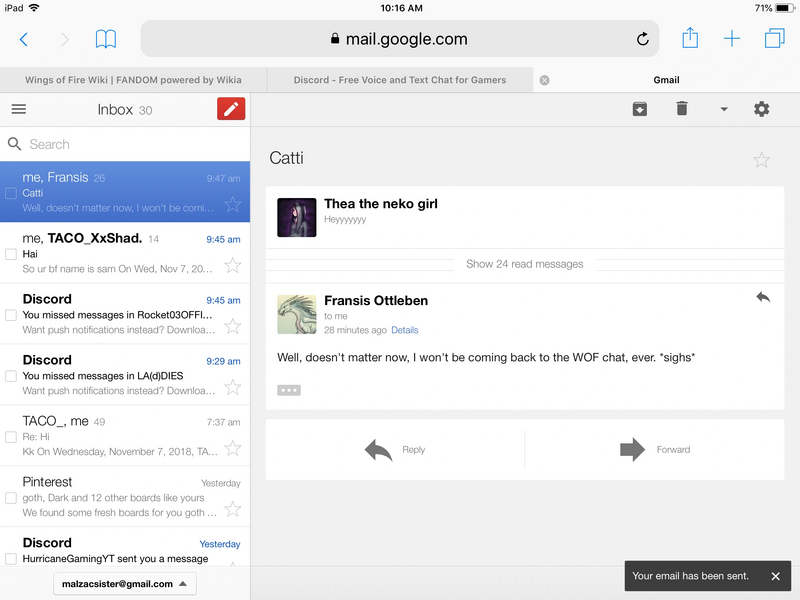Check the Discord LA(d)DIES email checkbox

tap(11, 376)
